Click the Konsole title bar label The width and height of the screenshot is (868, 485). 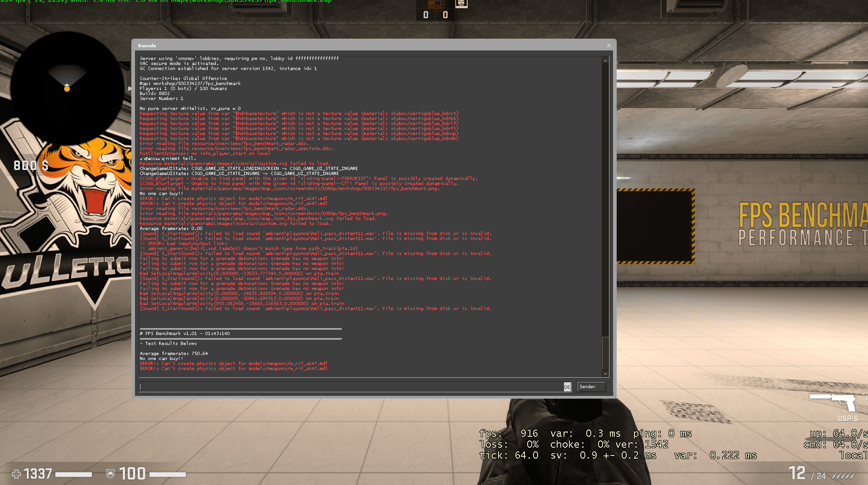click(x=147, y=46)
